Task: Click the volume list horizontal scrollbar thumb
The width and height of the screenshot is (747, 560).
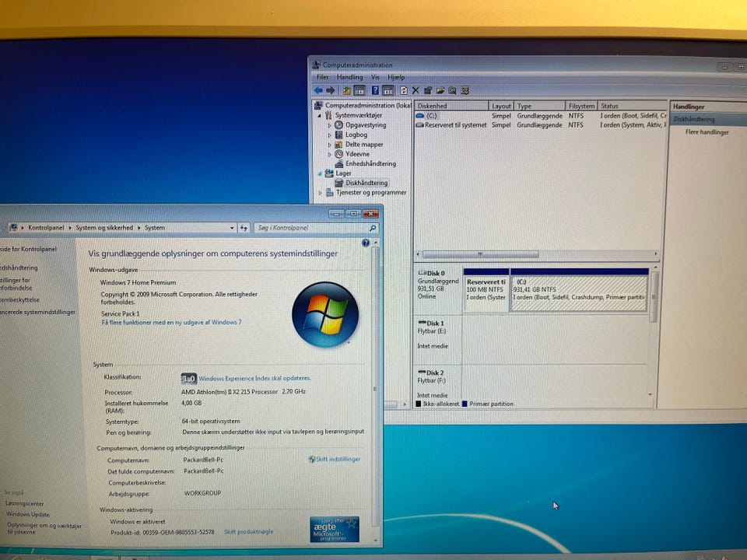Action: click(480, 254)
